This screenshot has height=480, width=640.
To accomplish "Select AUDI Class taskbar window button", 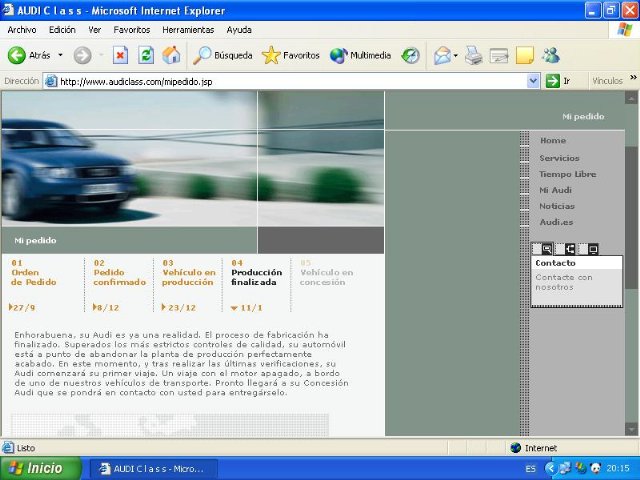I will click(153, 469).
